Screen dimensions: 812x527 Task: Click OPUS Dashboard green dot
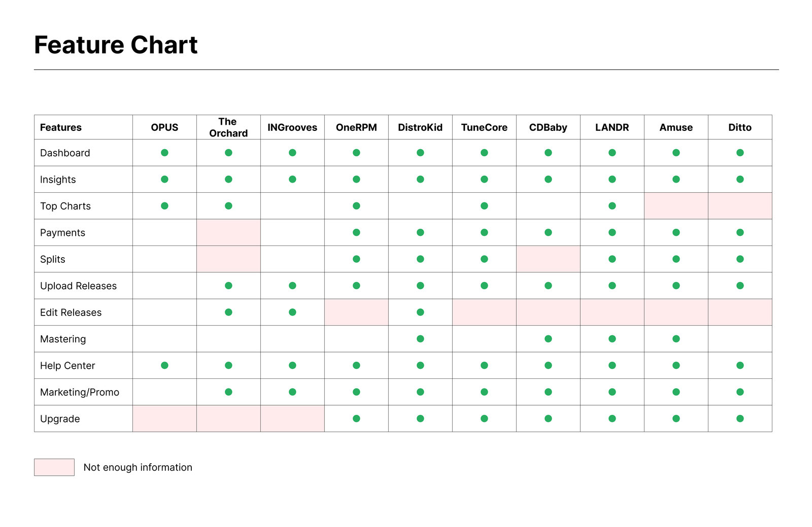tap(164, 153)
